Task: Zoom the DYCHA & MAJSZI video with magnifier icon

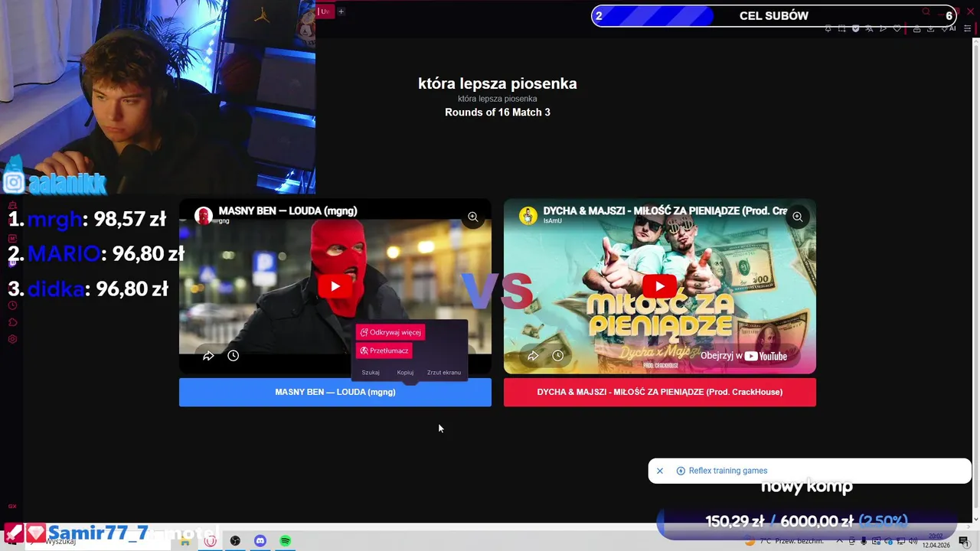Action: (x=797, y=217)
